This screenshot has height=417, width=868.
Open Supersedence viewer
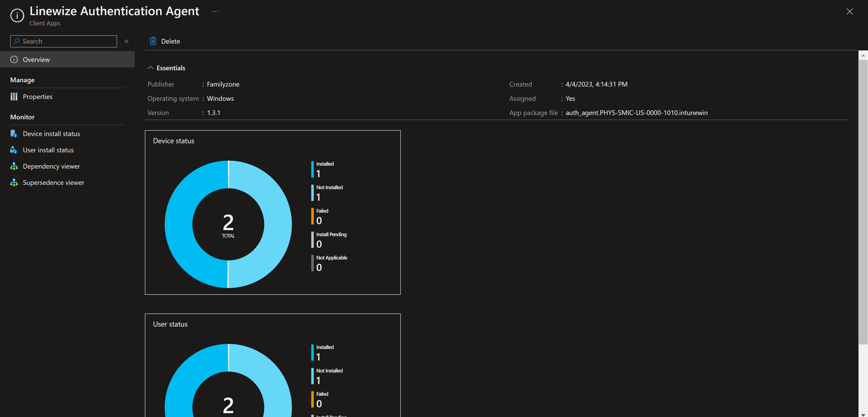tap(53, 182)
